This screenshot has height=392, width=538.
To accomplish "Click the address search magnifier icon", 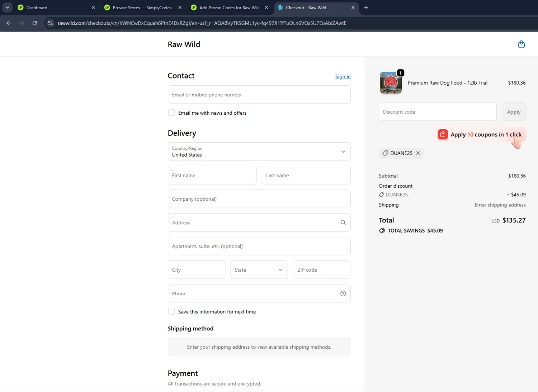I will coord(343,223).
